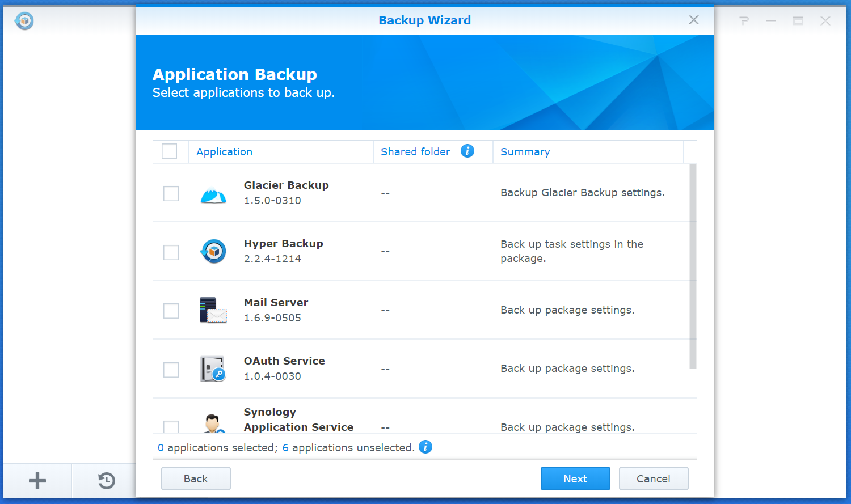The image size is (851, 504).
Task: Check the Glacier Backup checkbox
Action: click(171, 194)
